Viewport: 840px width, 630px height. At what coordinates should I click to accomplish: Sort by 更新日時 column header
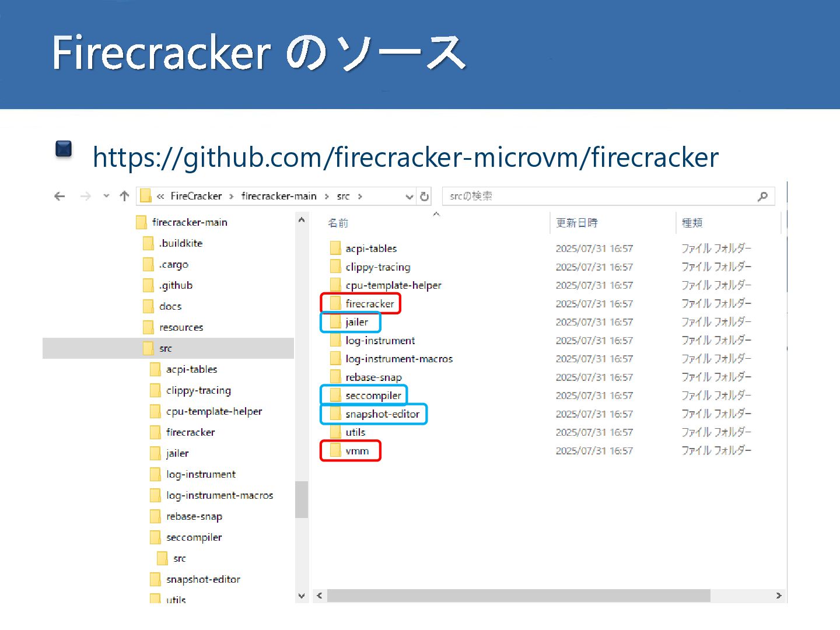tap(576, 223)
